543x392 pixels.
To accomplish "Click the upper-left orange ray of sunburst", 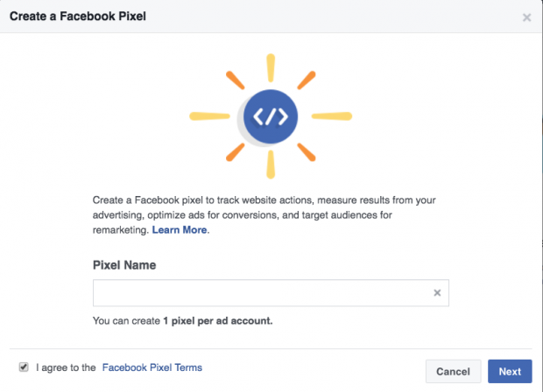I will point(235,80).
